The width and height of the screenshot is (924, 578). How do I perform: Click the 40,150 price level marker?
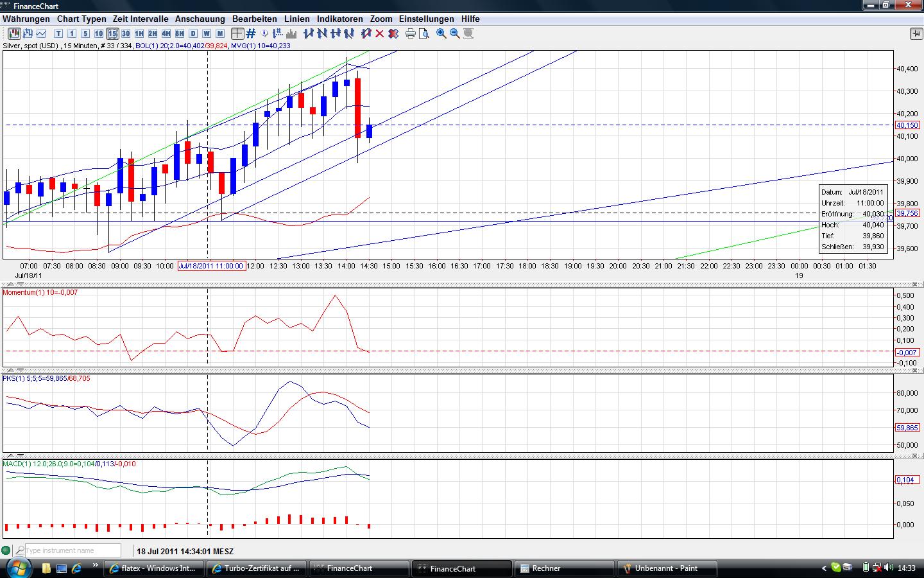tap(907, 125)
